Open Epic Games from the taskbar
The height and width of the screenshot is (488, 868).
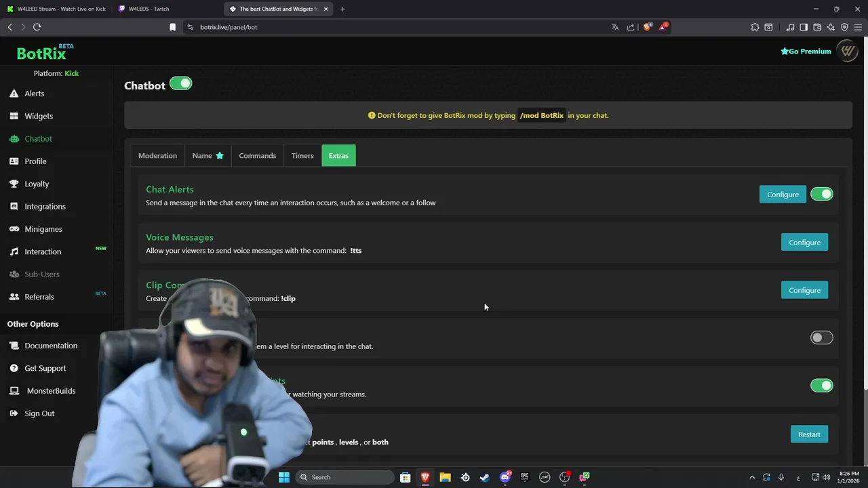coord(525,477)
